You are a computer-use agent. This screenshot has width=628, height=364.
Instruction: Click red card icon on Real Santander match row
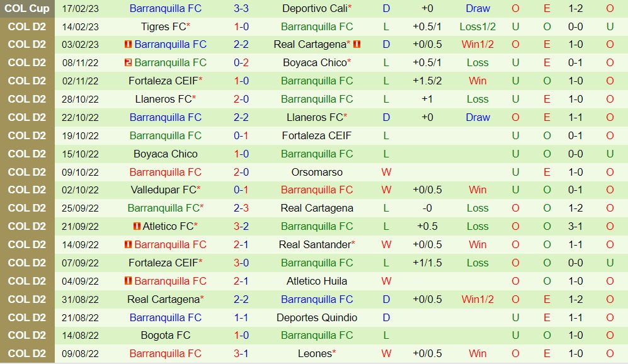(128, 244)
